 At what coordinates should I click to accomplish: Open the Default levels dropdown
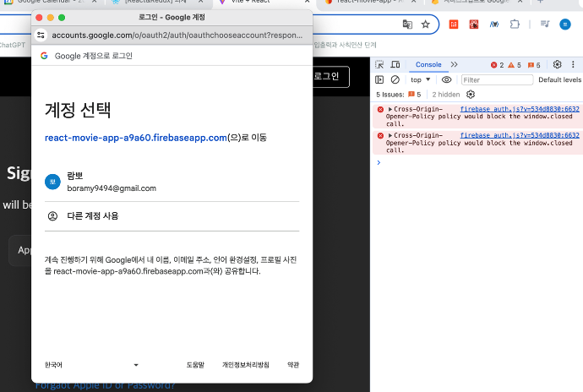tap(559, 79)
